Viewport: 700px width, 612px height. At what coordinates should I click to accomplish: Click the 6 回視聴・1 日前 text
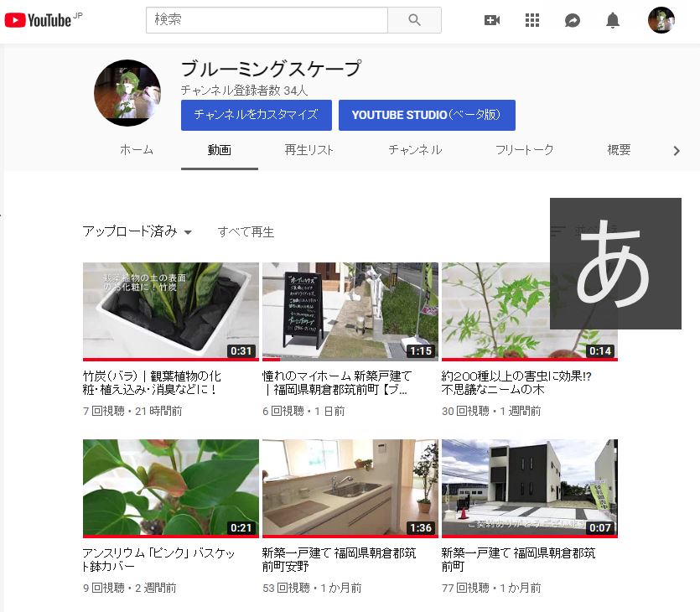tap(303, 411)
